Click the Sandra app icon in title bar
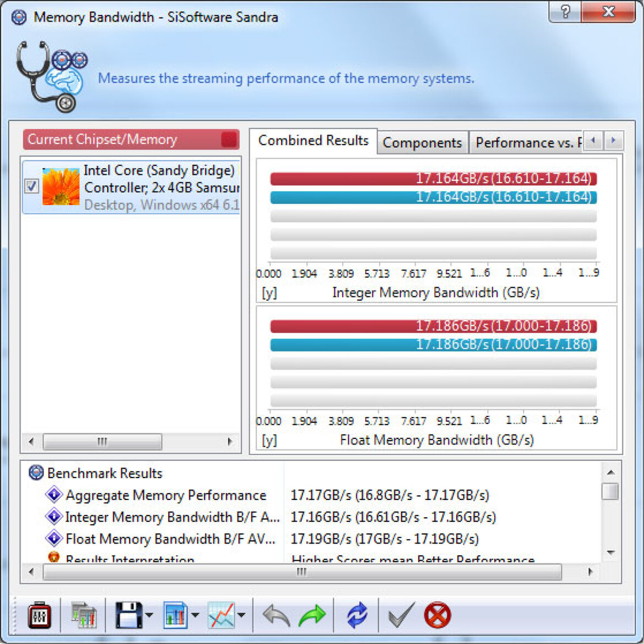The image size is (644, 644). 19,17
